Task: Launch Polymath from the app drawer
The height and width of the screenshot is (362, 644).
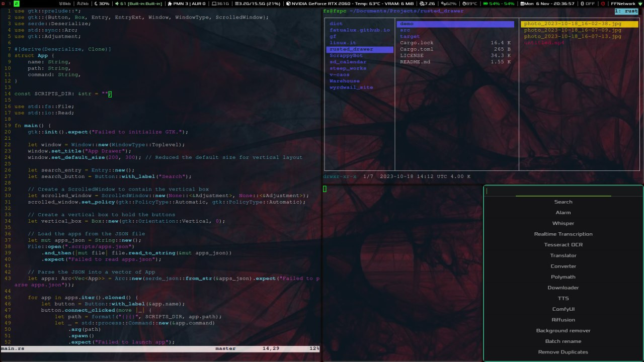Action: [563, 277]
